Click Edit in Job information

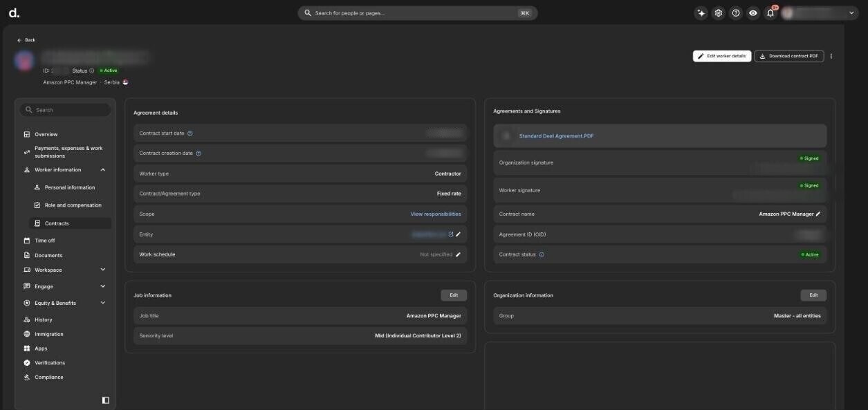pos(454,295)
